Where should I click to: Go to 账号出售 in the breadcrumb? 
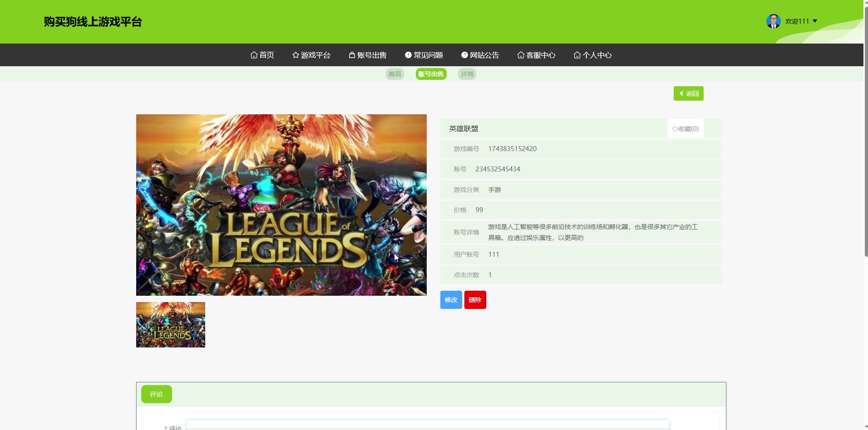[x=431, y=74]
